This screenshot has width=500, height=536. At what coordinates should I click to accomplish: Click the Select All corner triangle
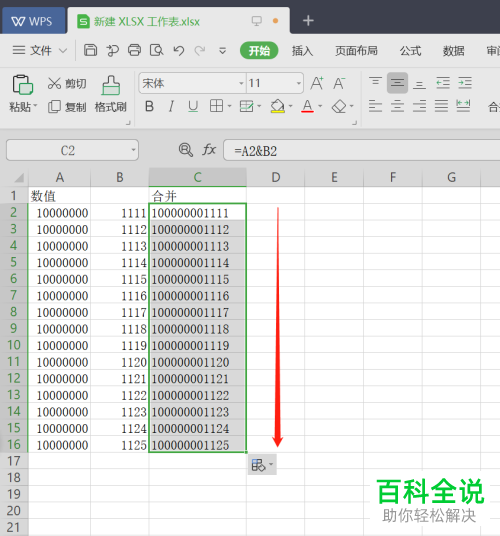[x=18, y=177]
